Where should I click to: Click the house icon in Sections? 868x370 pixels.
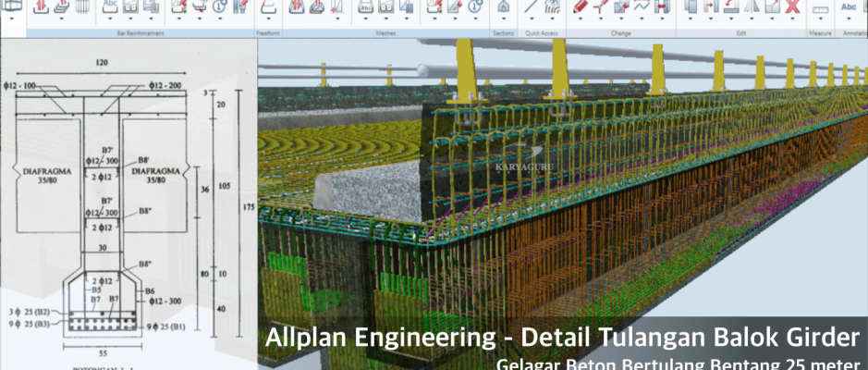(503, 6)
